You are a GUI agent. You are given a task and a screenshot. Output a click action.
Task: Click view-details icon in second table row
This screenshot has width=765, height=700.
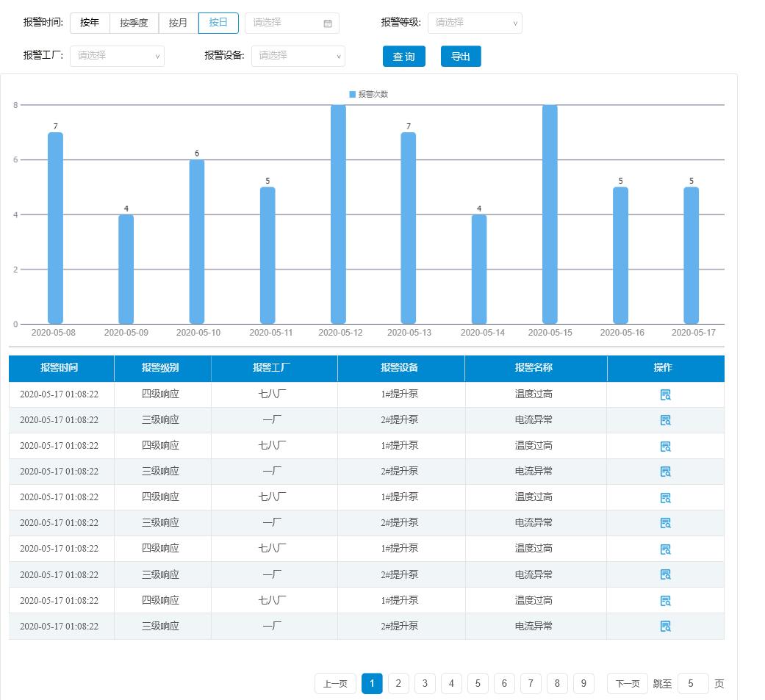coord(665,421)
